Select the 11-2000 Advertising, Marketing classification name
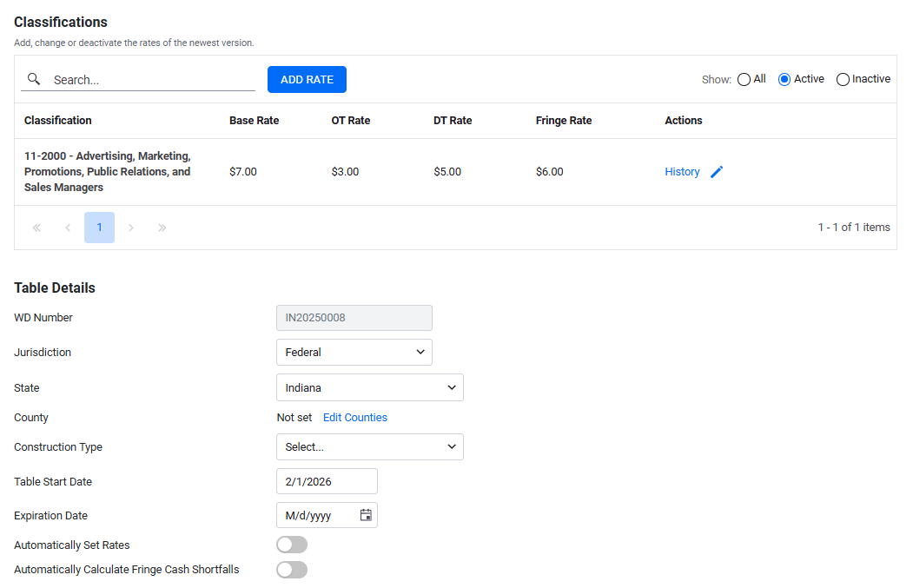This screenshot has height=588, width=913. [108, 172]
